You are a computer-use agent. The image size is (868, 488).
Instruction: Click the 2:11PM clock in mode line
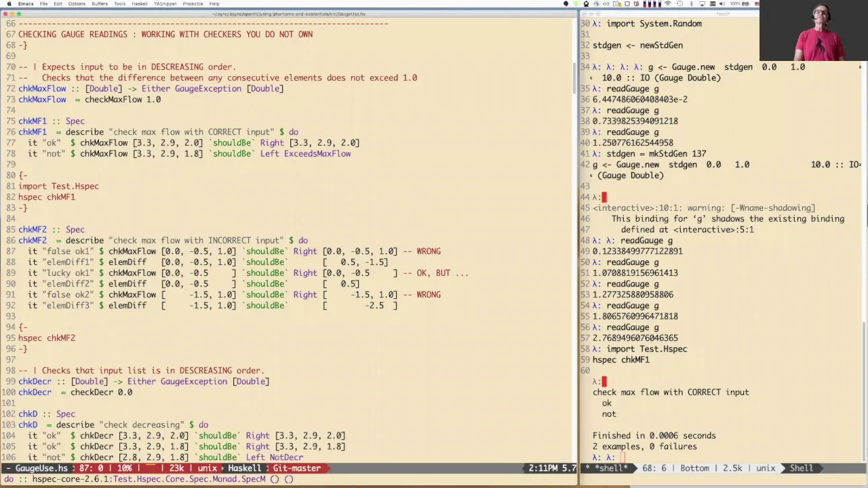tap(544, 468)
